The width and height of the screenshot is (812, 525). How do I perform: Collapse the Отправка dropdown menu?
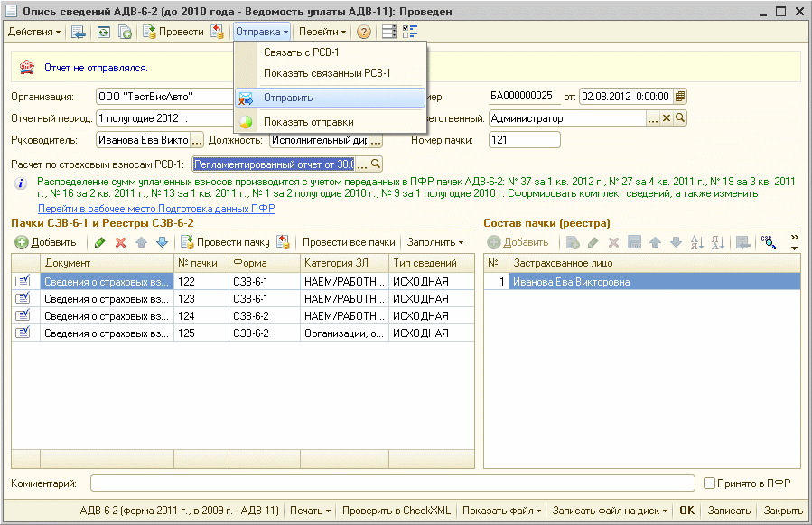tap(262, 32)
